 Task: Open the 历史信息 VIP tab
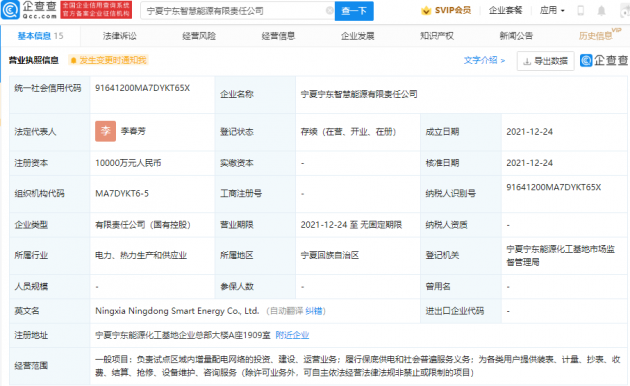tap(599, 35)
